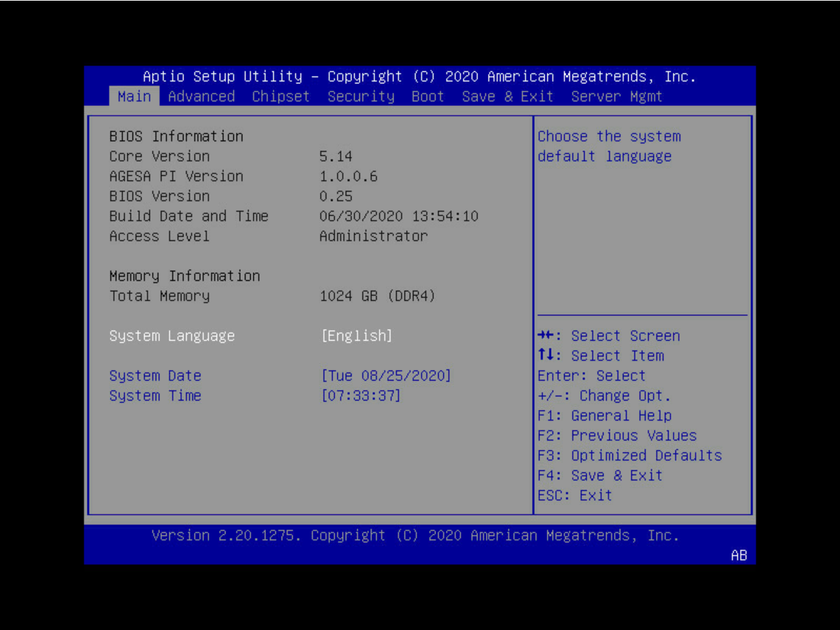
Task: Click the 'F3: Optimized Defaults' hint
Action: 630,456
